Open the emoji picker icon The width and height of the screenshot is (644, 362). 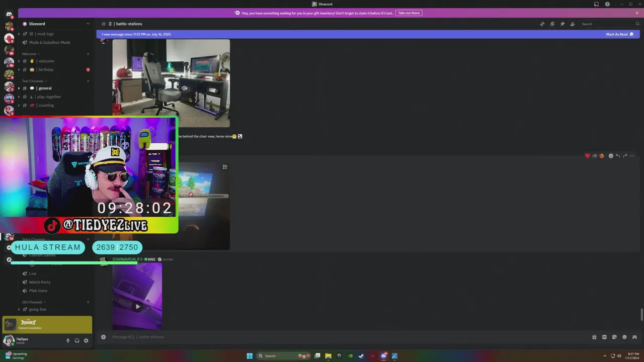coord(624,337)
